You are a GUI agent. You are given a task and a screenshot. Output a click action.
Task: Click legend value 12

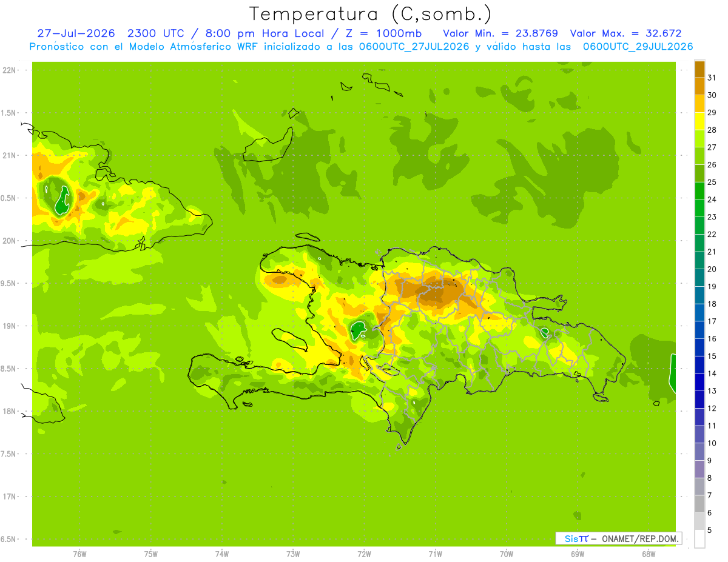tap(712, 409)
